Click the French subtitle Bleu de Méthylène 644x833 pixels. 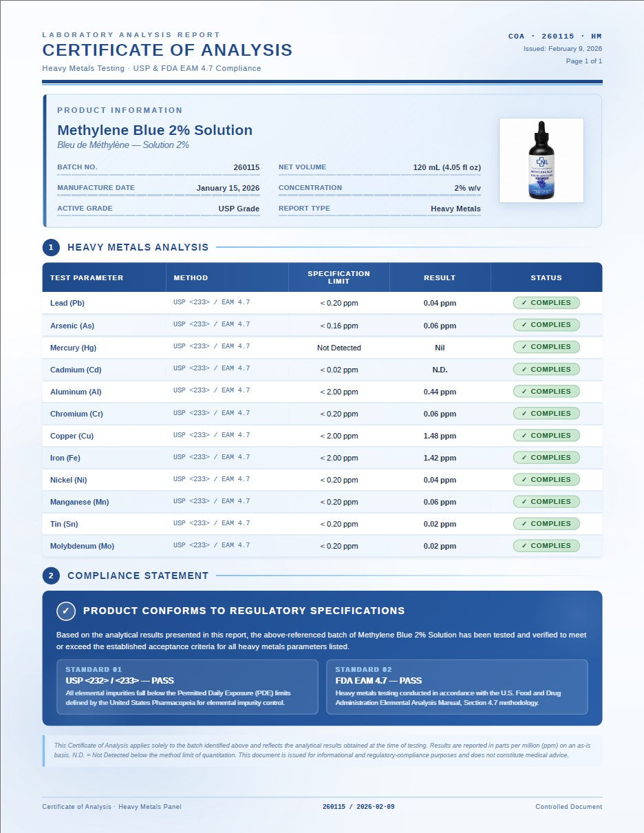[123, 145]
